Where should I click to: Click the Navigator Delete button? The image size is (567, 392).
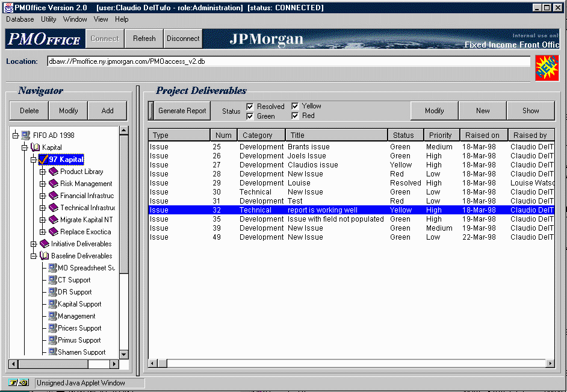point(29,111)
